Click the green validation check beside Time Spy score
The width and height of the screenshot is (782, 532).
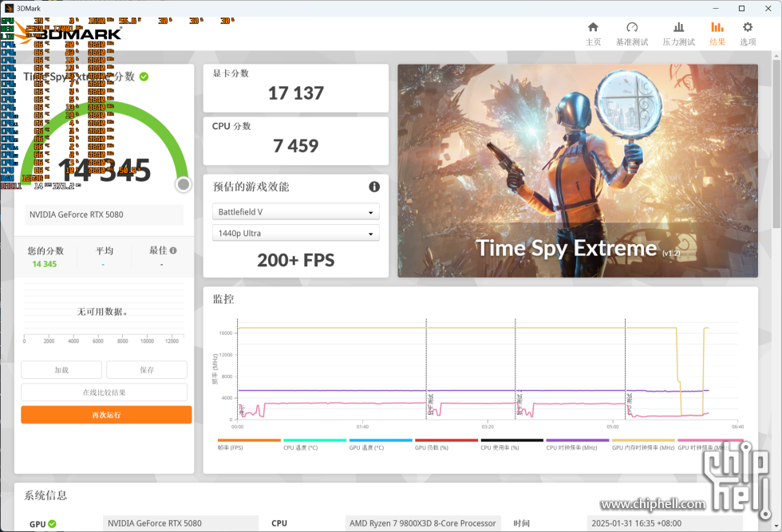[x=144, y=77]
